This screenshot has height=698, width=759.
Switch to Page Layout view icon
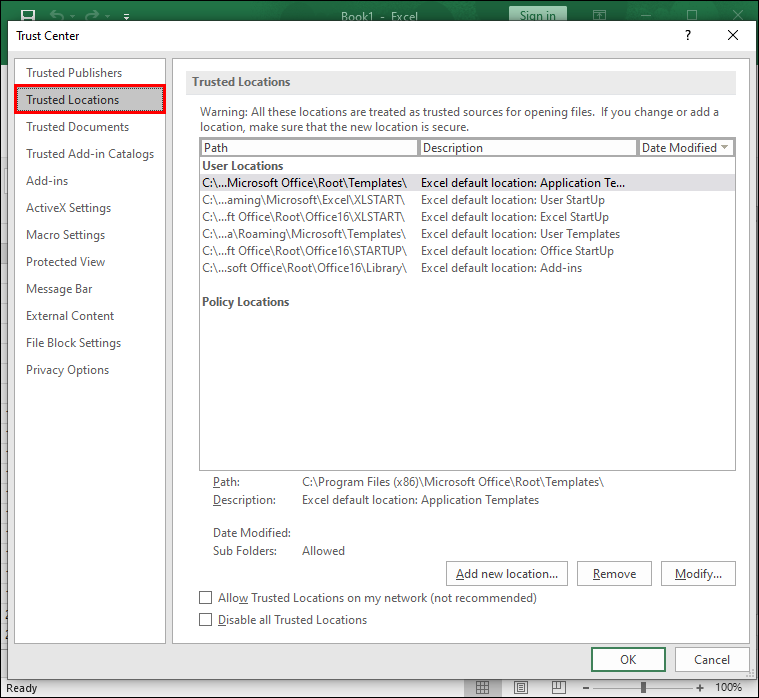pos(521,687)
